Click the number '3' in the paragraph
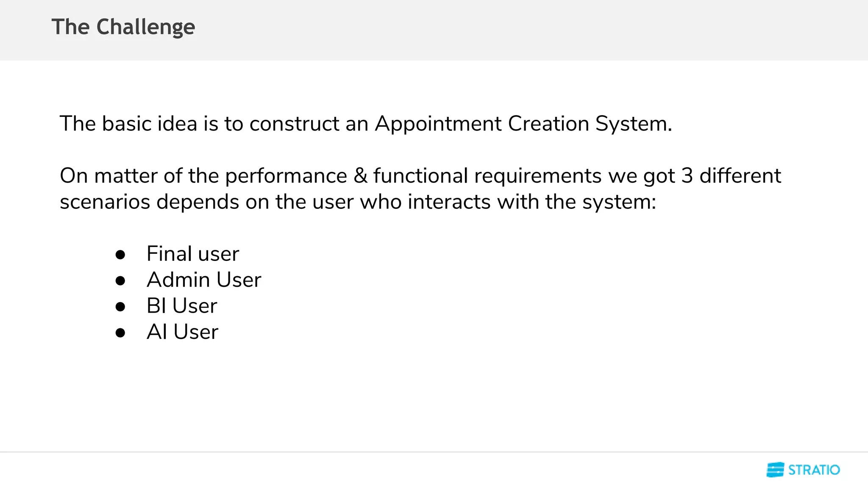 687,176
